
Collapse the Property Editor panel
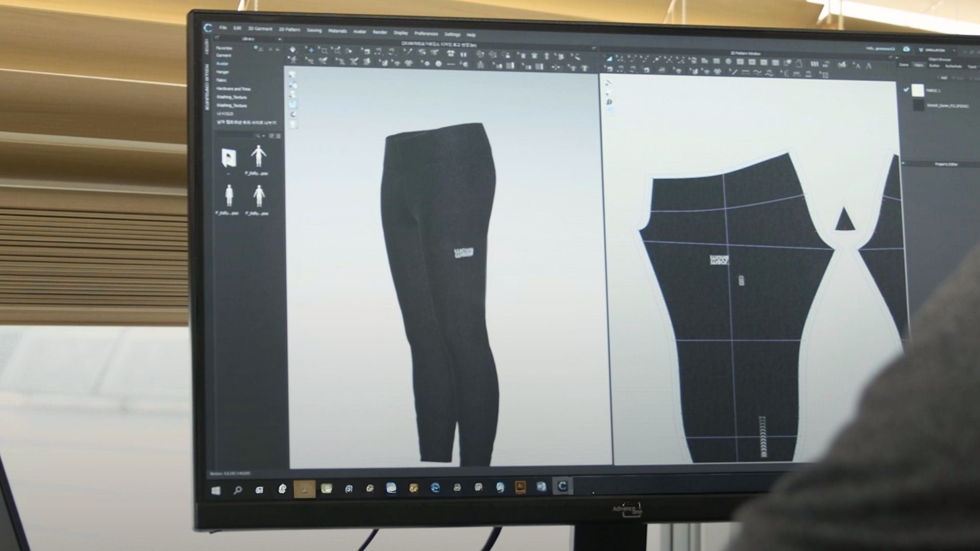(x=903, y=164)
